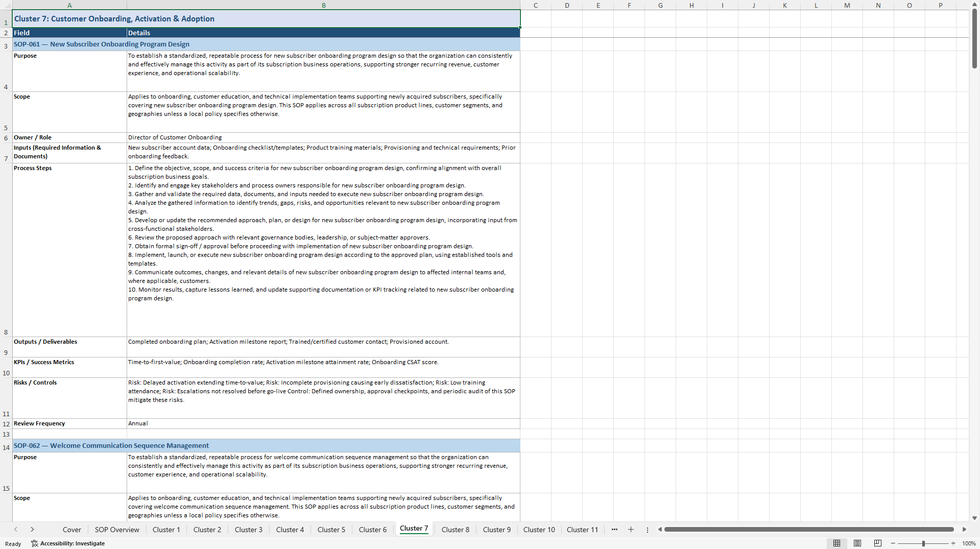This screenshot has height=549, width=980.
Task: Click the horizontal scrollbar thumb
Action: [x=809, y=530]
